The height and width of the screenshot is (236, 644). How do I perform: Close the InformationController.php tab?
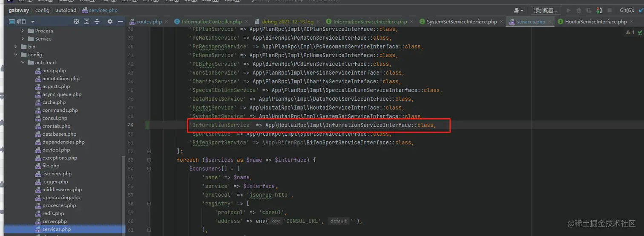(246, 21)
